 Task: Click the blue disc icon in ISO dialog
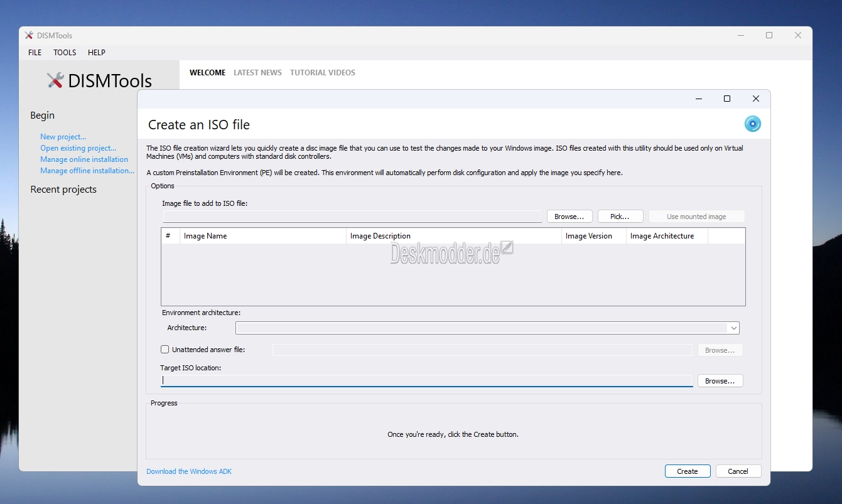[752, 124]
